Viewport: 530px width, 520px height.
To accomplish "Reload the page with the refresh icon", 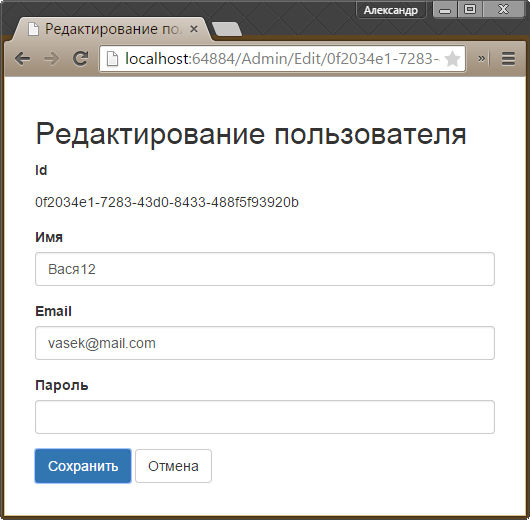I will [x=81, y=58].
